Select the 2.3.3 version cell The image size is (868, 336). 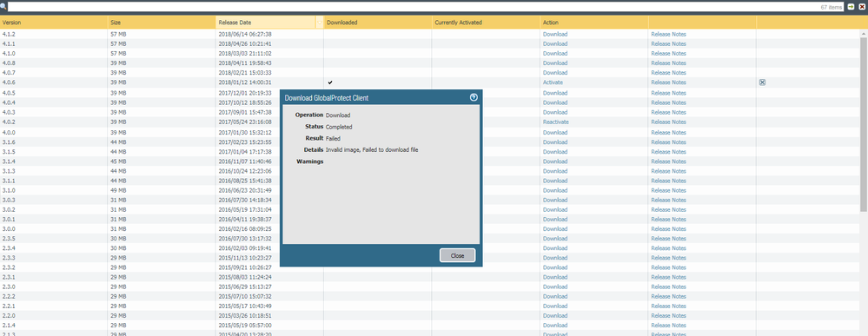(9, 258)
